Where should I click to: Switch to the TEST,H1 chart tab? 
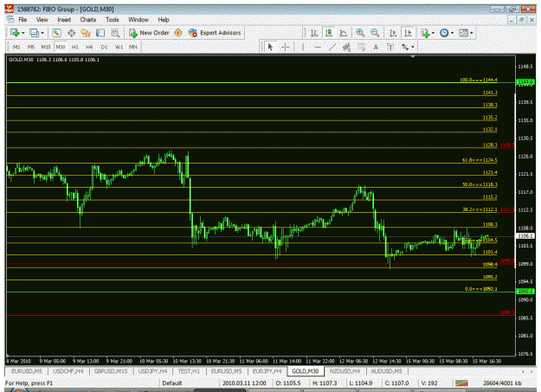point(189,371)
